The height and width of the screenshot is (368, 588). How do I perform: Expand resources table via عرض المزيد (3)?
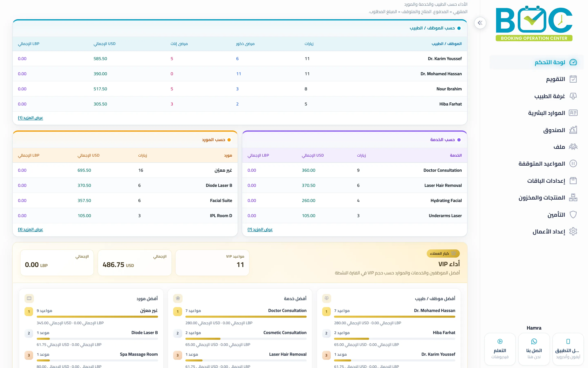pos(30,230)
